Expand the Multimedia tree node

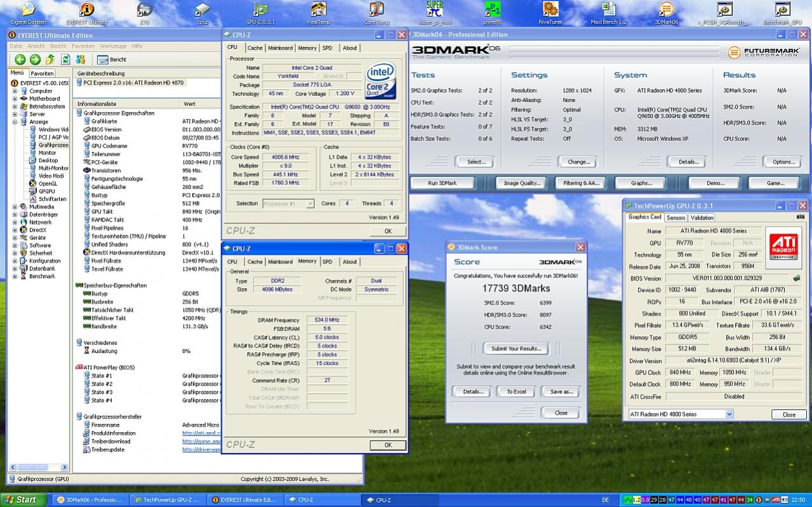pyautogui.click(x=15, y=207)
